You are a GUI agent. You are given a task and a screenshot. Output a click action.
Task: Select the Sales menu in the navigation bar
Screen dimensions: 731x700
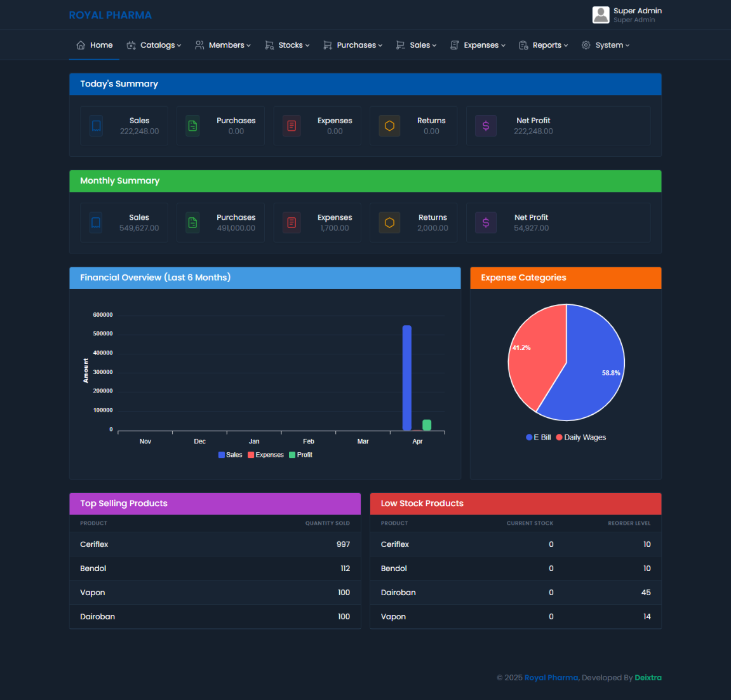416,45
